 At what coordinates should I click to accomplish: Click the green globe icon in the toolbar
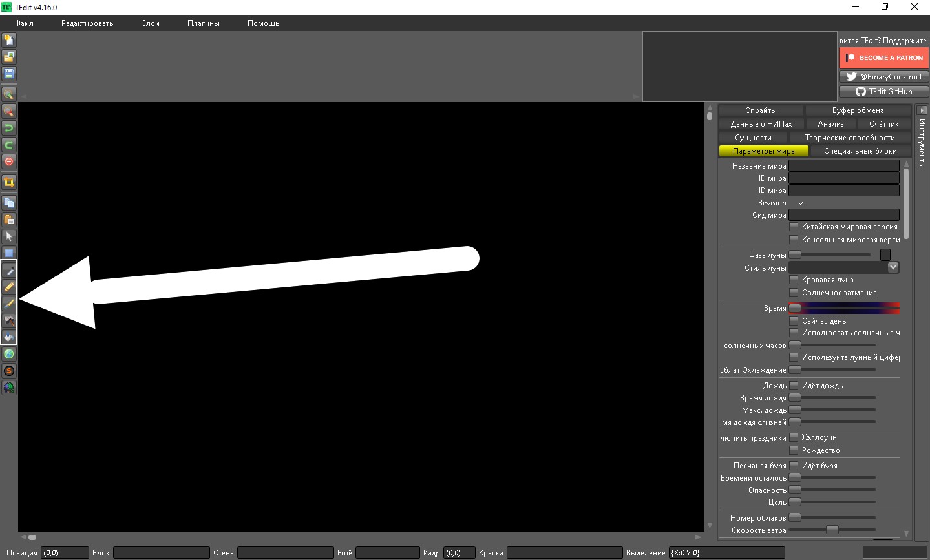(9, 354)
